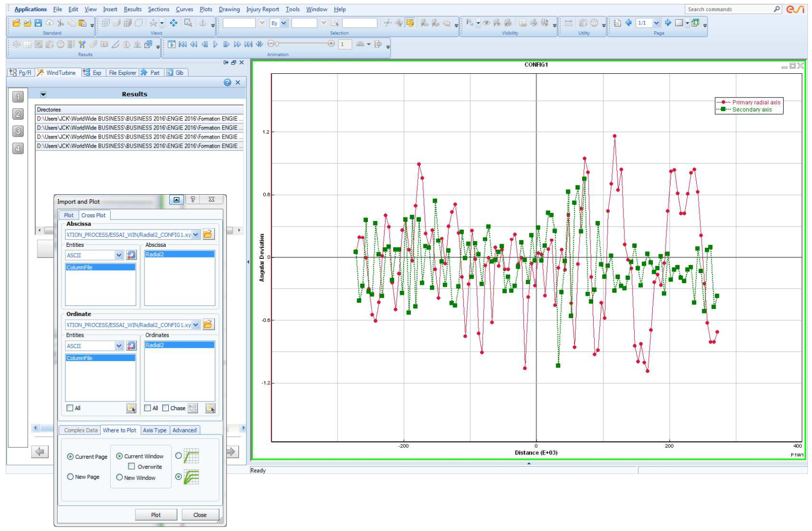
Task: Open the page number 1/1 dropdown
Action: click(656, 23)
